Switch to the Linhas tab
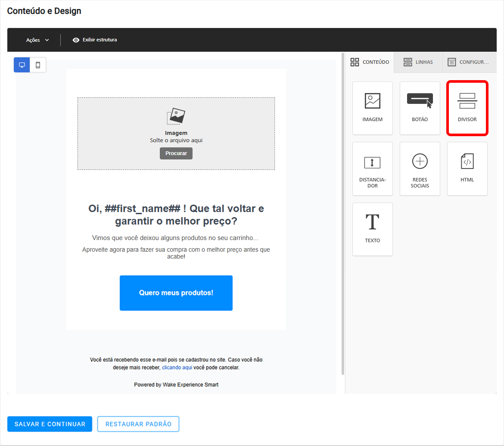 [x=418, y=62]
